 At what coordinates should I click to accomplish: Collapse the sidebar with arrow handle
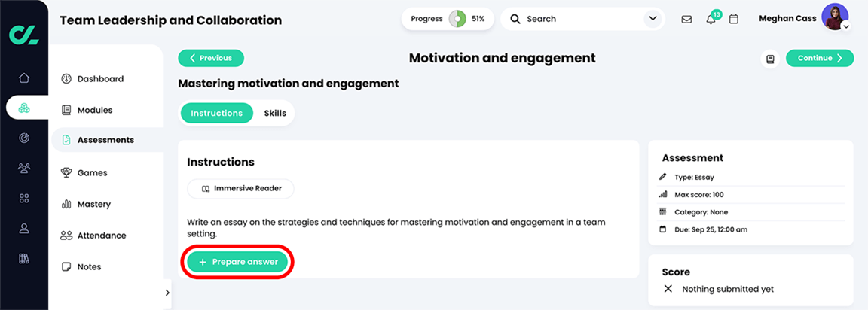click(167, 293)
